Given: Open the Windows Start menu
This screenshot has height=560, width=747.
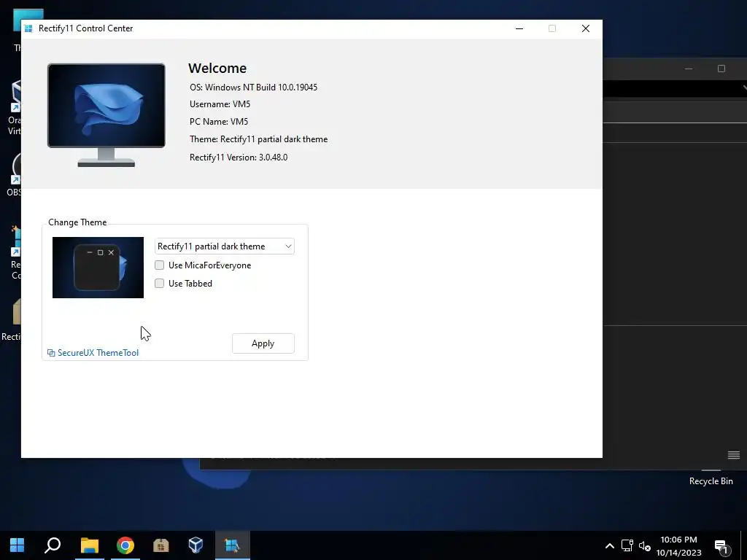Looking at the screenshot, I should 18,545.
